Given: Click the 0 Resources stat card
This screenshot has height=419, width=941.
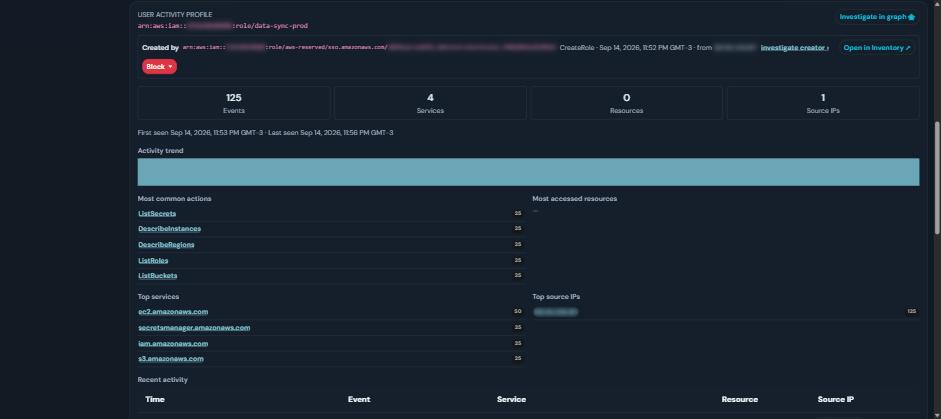Looking at the screenshot, I should (x=627, y=103).
